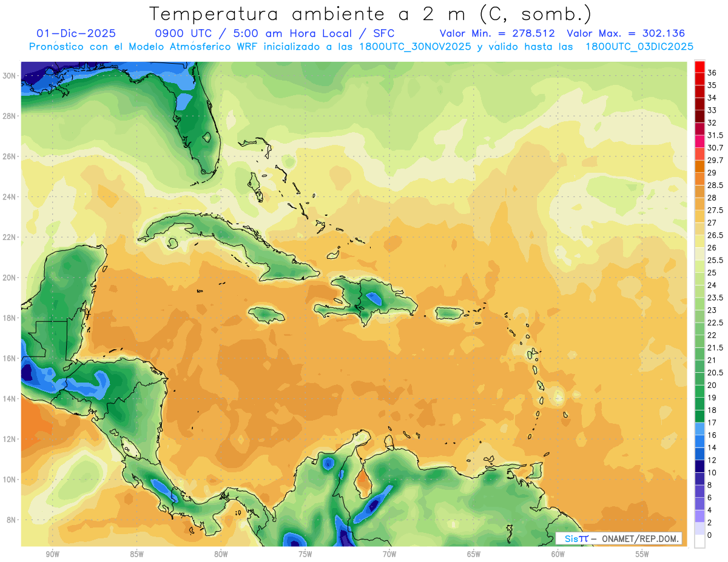728x562 pixels.
Task: Select the date text "01-Dic-2025"
Action: click(x=76, y=33)
